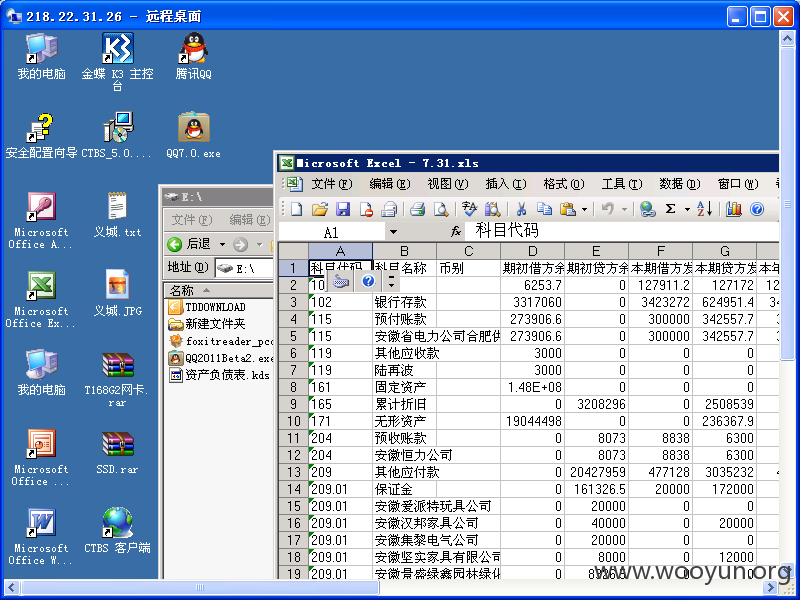Select the 义城.txt file on the desktop
The image size is (800, 600).
point(117,215)
